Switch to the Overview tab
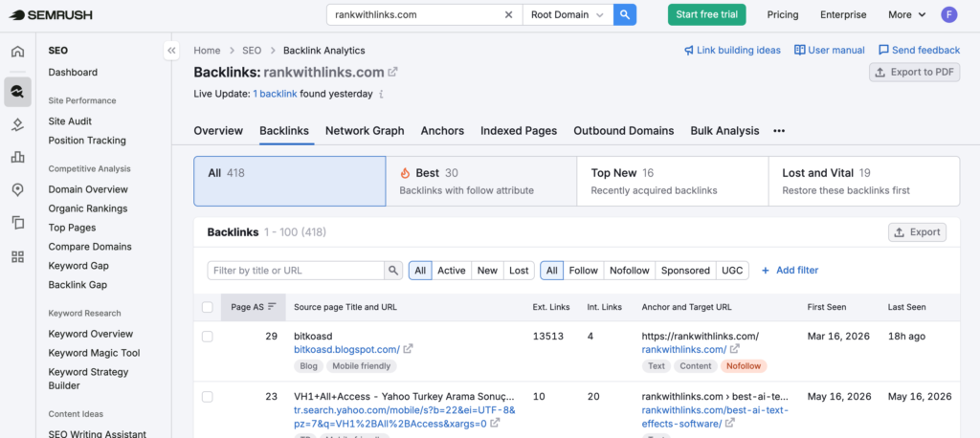 pos(218,131)
